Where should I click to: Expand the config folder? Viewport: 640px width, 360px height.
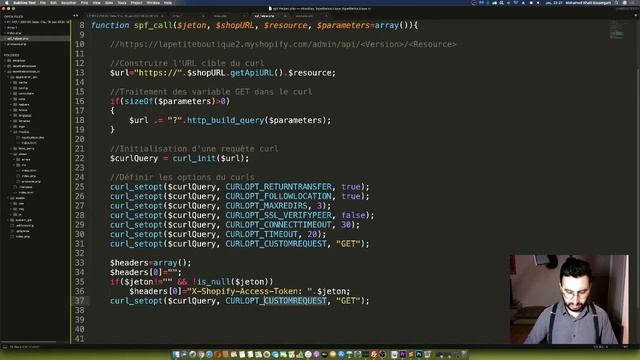(x=11, y=88)
